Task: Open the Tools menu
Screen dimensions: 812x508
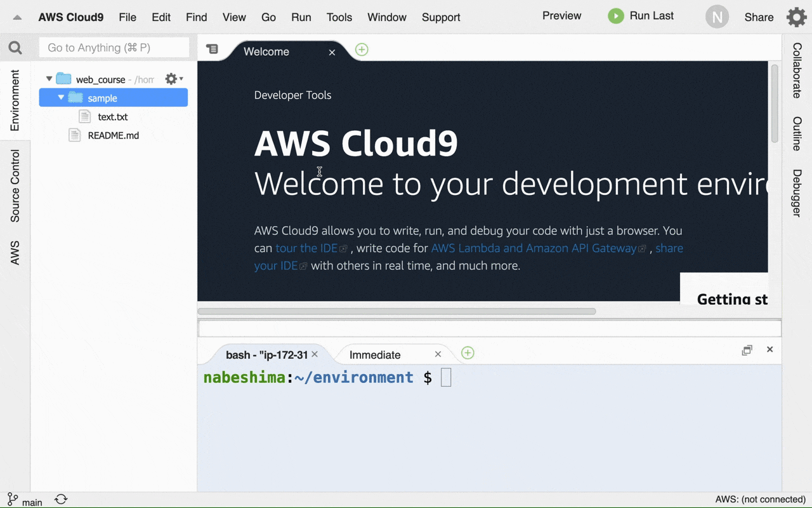Action: 339,17
